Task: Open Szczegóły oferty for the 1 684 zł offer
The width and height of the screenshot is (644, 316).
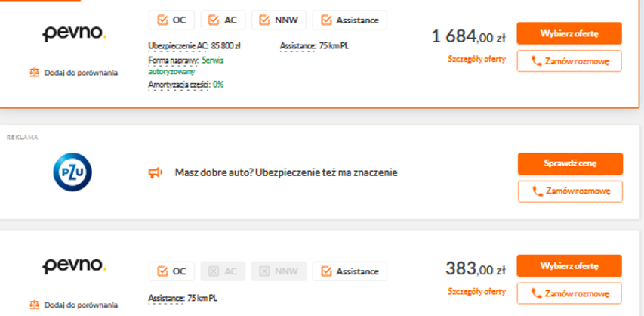Action: (476, 59)
